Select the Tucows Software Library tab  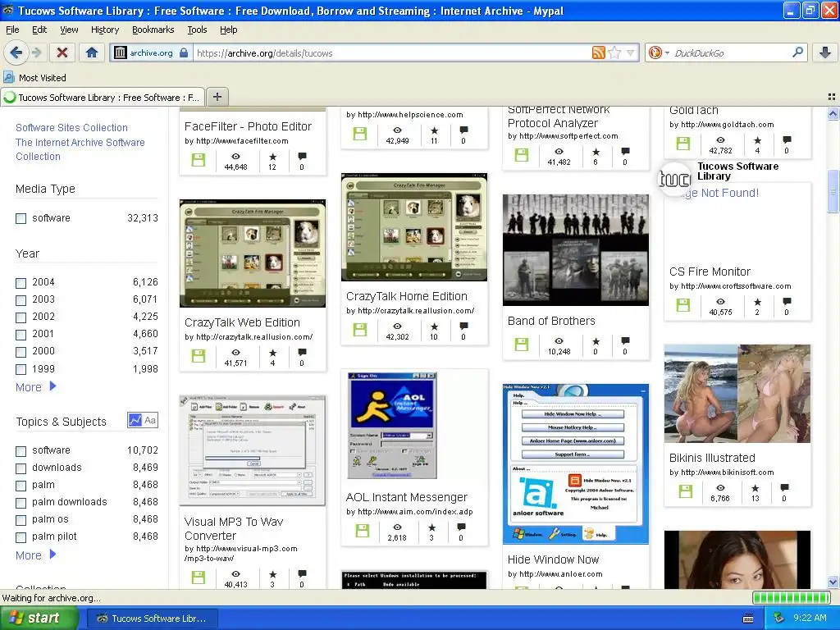point(103,98)
